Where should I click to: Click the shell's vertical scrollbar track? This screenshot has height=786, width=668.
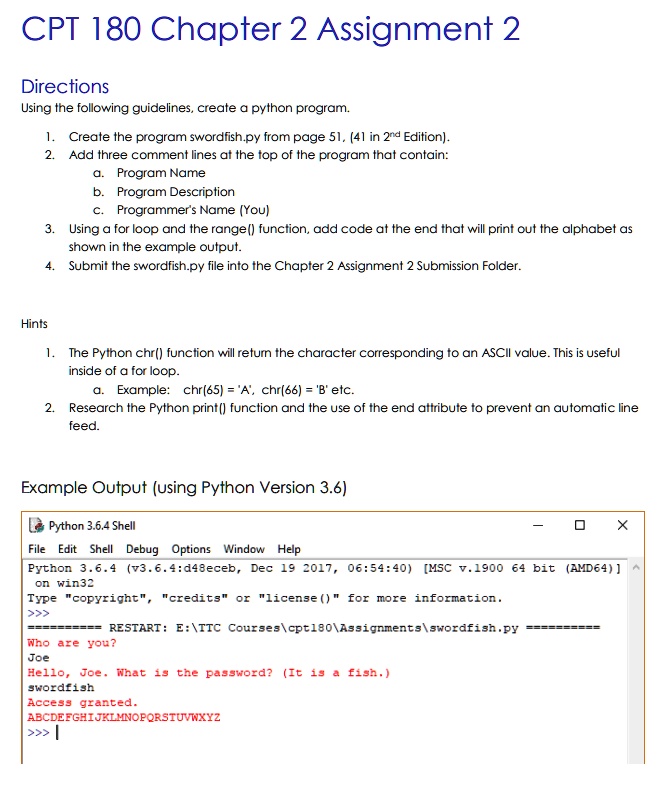pos(636,669)
